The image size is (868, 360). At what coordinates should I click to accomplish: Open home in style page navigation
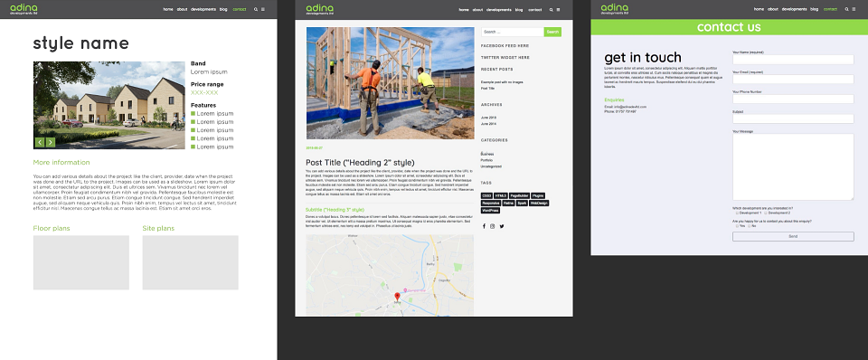(x=168, y=9)
